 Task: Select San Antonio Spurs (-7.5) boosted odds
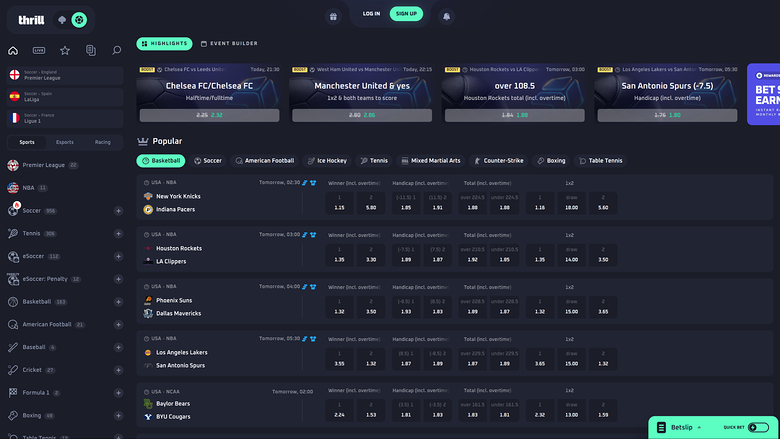(668, 115)
